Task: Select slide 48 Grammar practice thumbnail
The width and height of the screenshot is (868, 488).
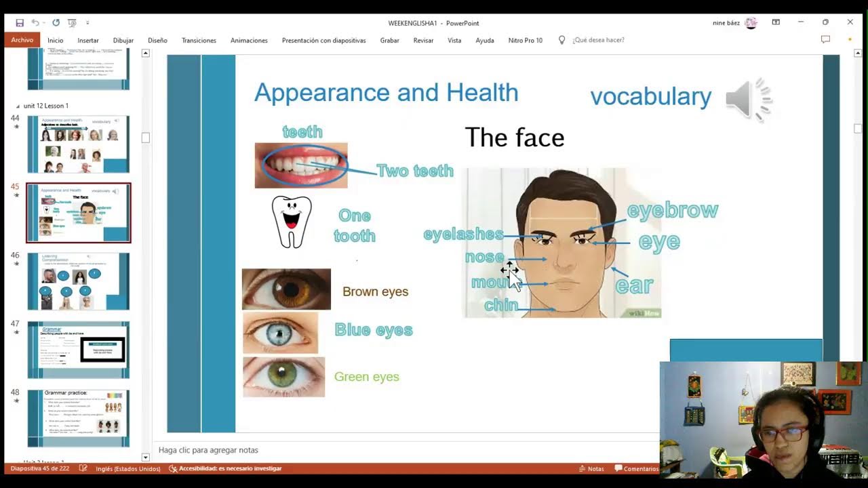Action: click(x=79, y=418)
